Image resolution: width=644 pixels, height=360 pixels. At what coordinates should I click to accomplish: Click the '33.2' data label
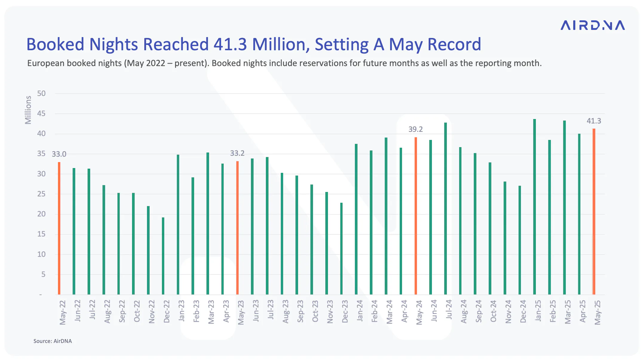[x=237, y=153]
